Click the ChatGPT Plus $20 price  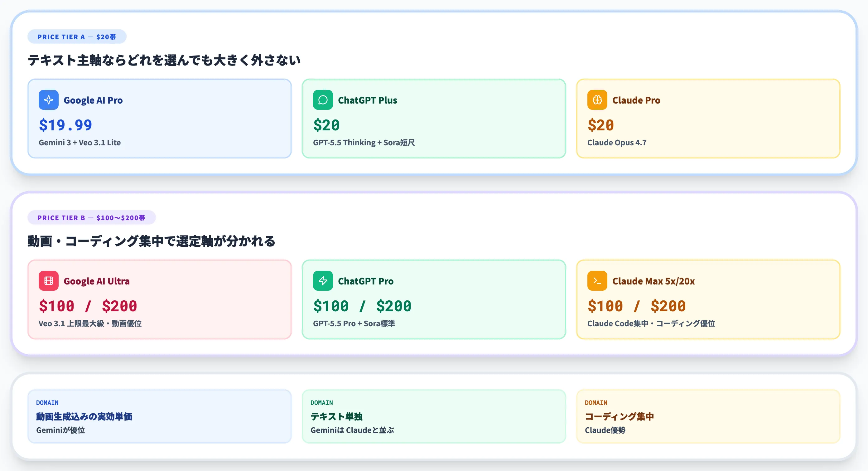point(326,125)
